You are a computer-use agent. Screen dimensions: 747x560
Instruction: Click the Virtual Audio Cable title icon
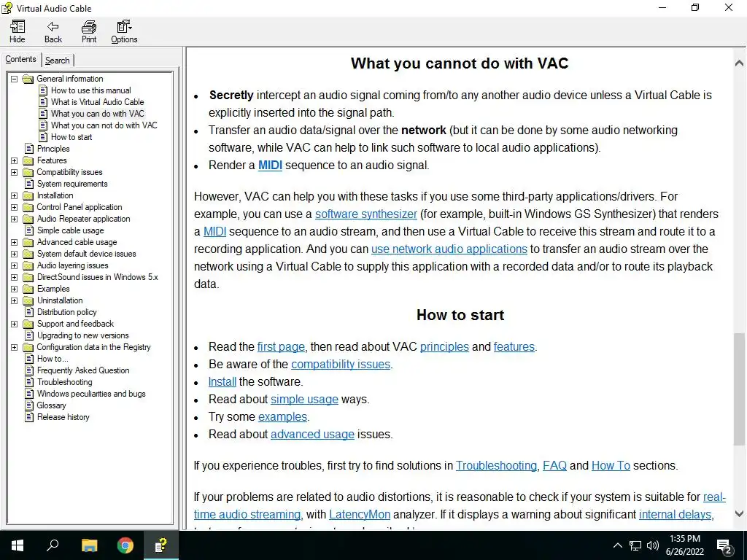click(x=7, y=8)
